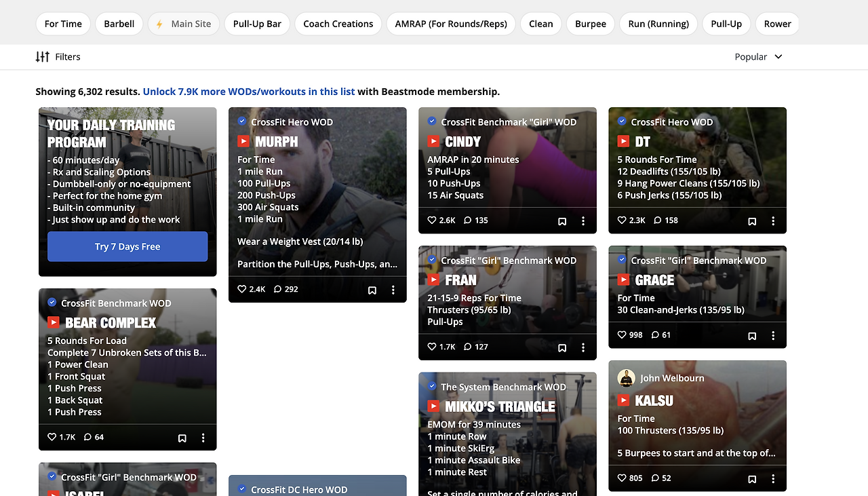Select the Rower filter chip
868x496 pixels.
[777, 24]
